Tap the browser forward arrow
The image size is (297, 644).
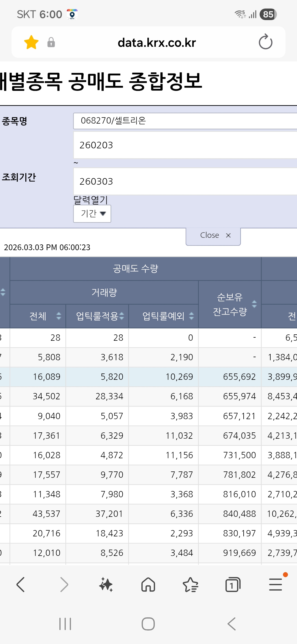[x=64, y=585]
